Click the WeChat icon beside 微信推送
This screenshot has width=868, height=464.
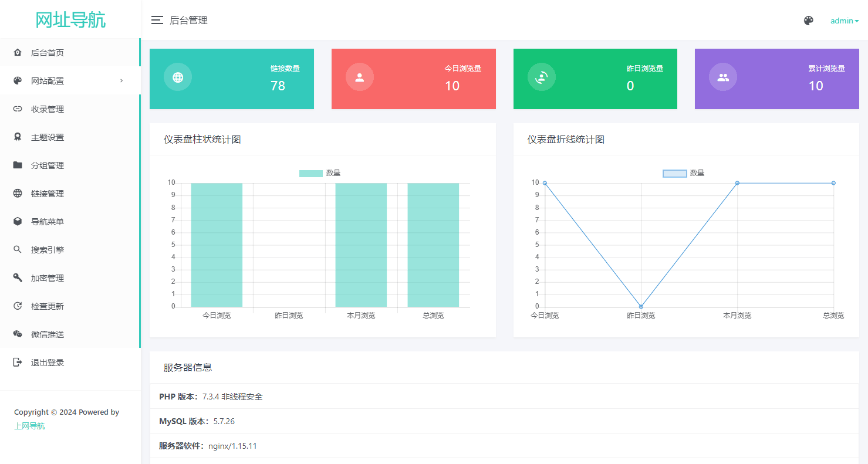(18, 334)
